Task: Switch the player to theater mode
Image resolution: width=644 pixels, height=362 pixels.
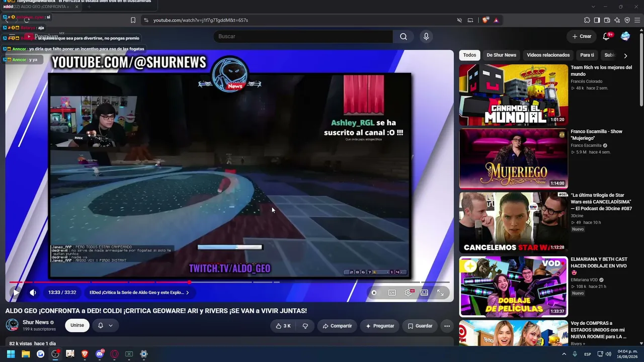Action: tap(424, 293)
